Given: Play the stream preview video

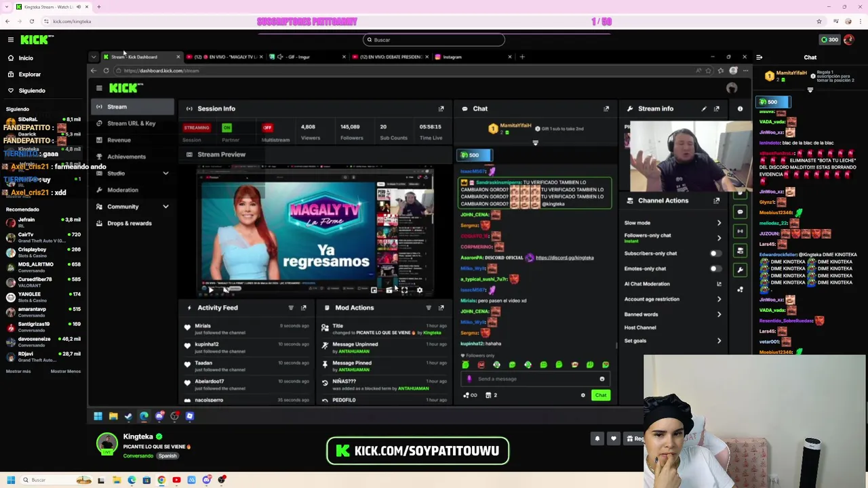Looking at the screenshot, I should coord(211,290).
